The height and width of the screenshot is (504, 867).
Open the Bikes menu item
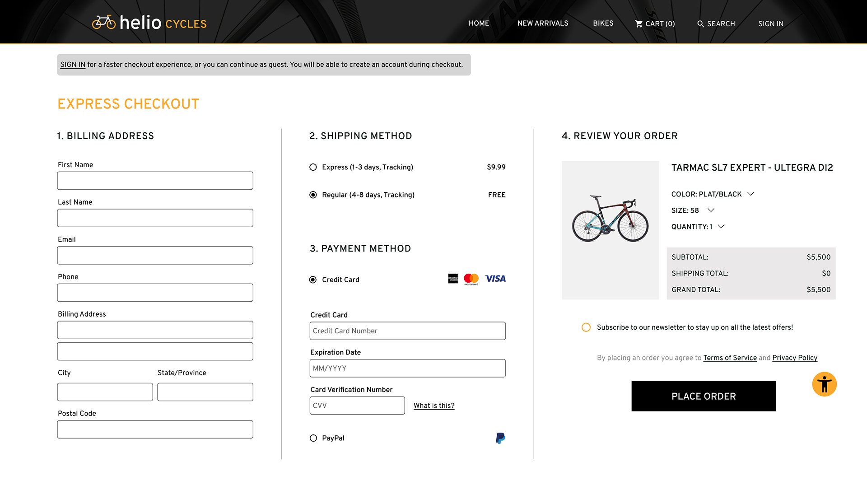[x=603, y=23]
